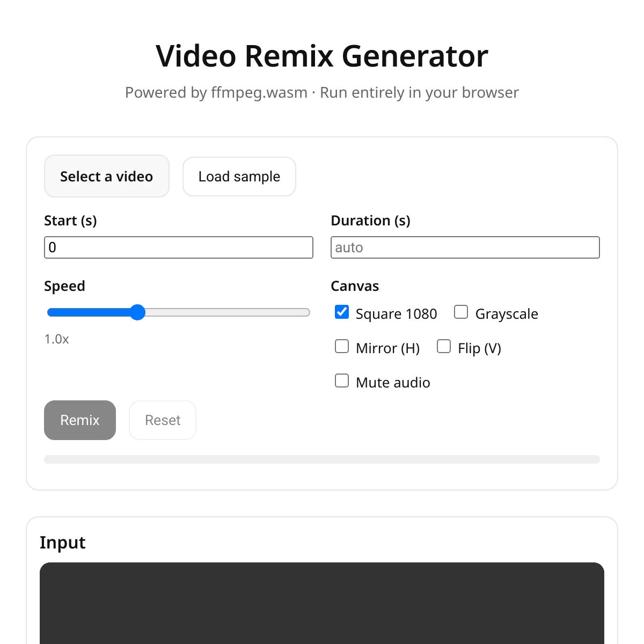Click the Input video preview area
The height and width of the screenshot is (644, 644).
click(x=322, y=603)
